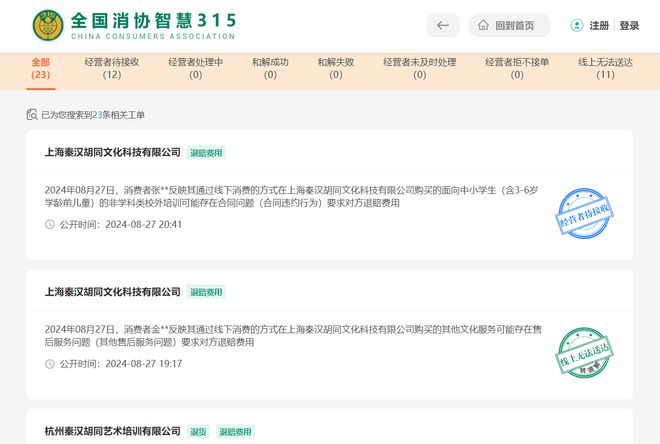The width and height of the screenshot is (660, 444).
Task: Click the 退货 tag on the 杭州 card
Action: click(x=198, y=431)
